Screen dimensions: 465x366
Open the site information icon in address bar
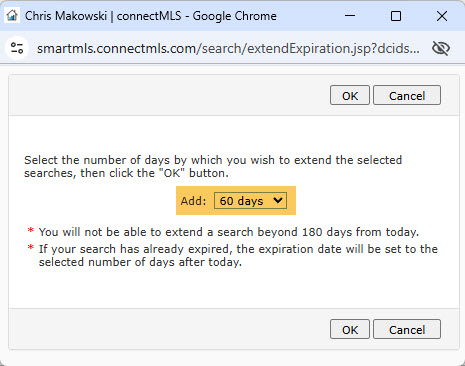coord(17,48)
